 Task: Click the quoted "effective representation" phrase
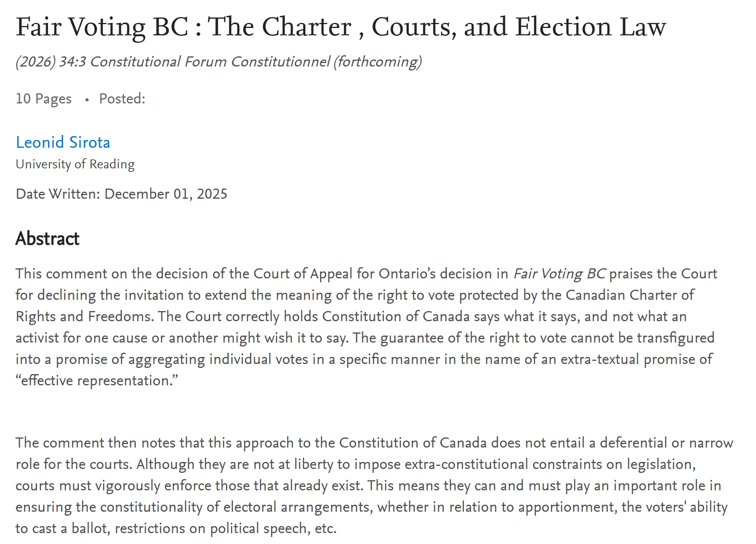pos(96,381)
